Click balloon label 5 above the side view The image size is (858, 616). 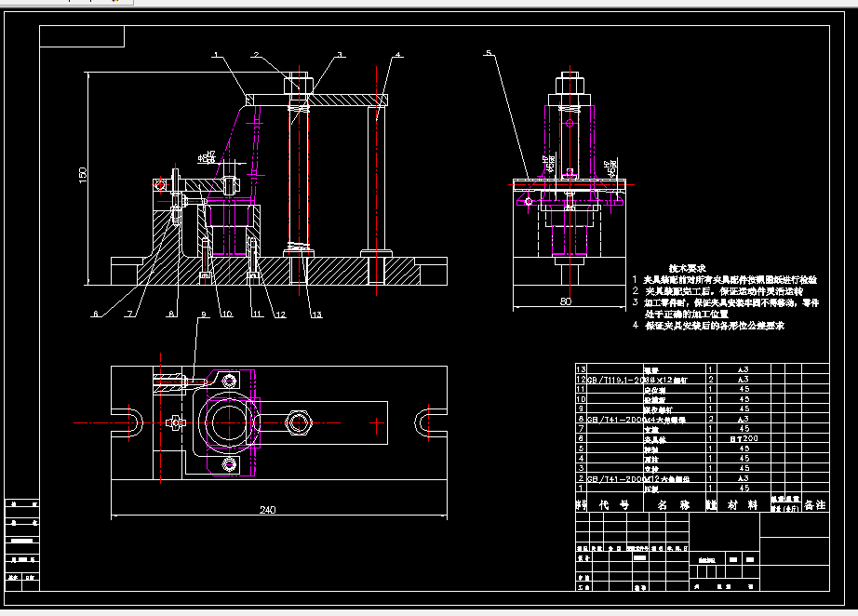coord(489,53)
